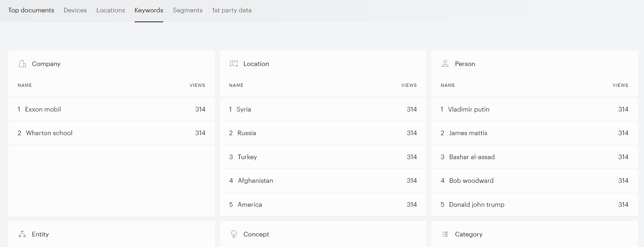Image resolution: width=644 pixels, height=247 pixels.
Task: Select the Exxon mobil company row
Action: pyautogui.click(x=111, y=109)
